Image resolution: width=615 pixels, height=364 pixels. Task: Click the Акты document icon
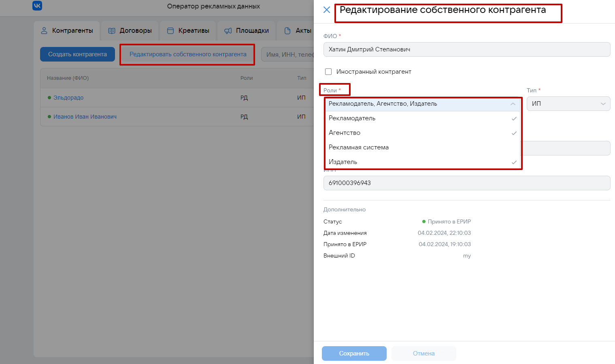pos(287,31)
